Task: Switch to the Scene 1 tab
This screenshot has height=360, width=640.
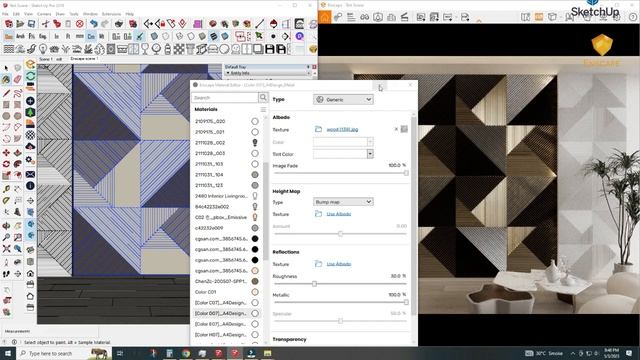Action: (x=45, y=59)
